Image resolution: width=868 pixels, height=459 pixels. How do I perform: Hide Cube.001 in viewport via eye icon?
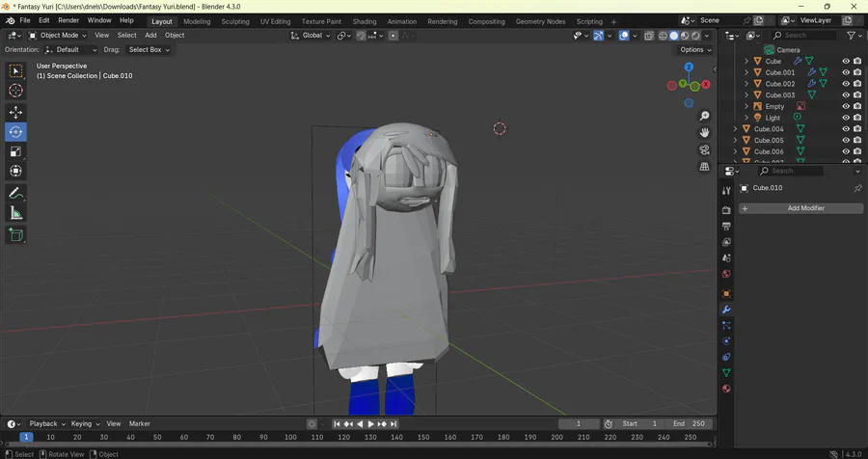(846, 72)
